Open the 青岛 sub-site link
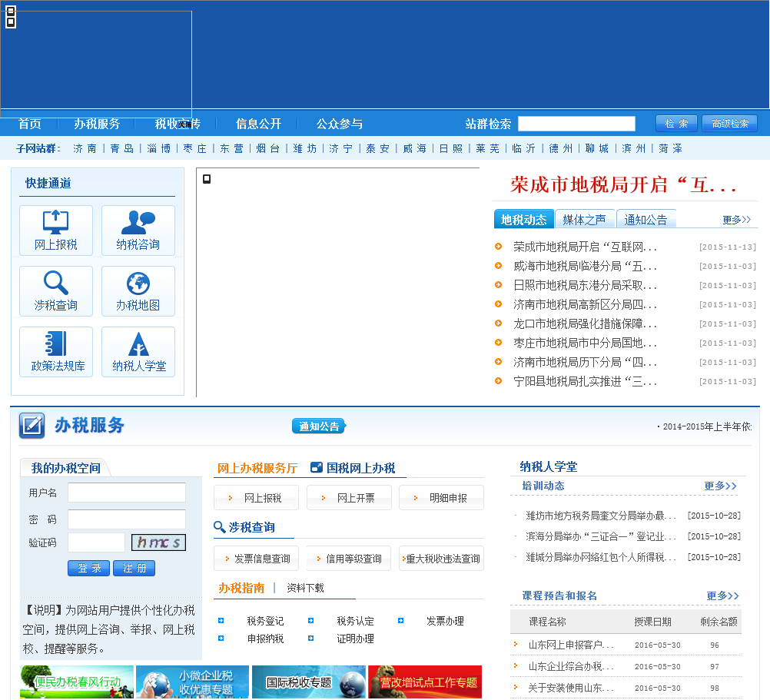The height and width of the screenshot is (700, 770). click(x=121, y=148)
